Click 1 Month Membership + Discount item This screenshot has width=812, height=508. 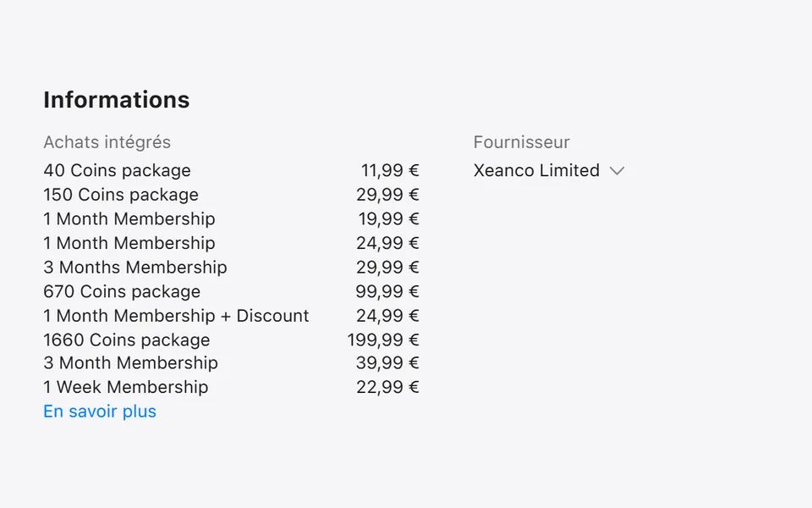point(231,316)
